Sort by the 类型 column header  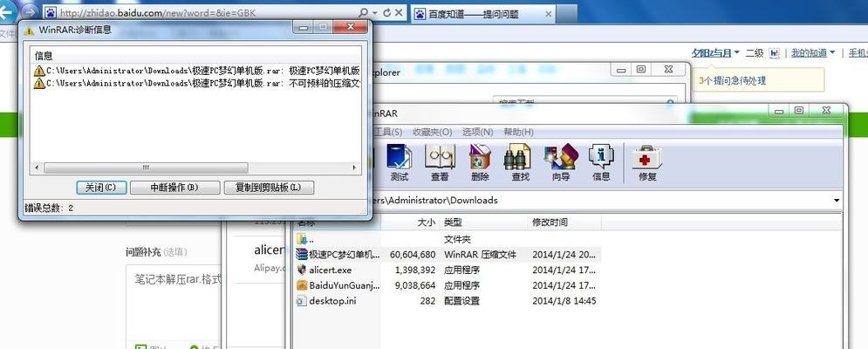click(483, 222)
